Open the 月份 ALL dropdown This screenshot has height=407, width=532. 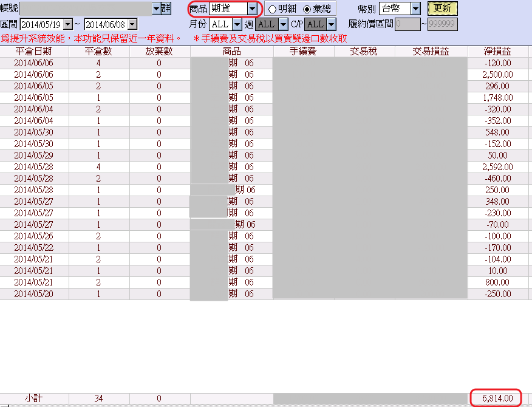pos(237,24)
